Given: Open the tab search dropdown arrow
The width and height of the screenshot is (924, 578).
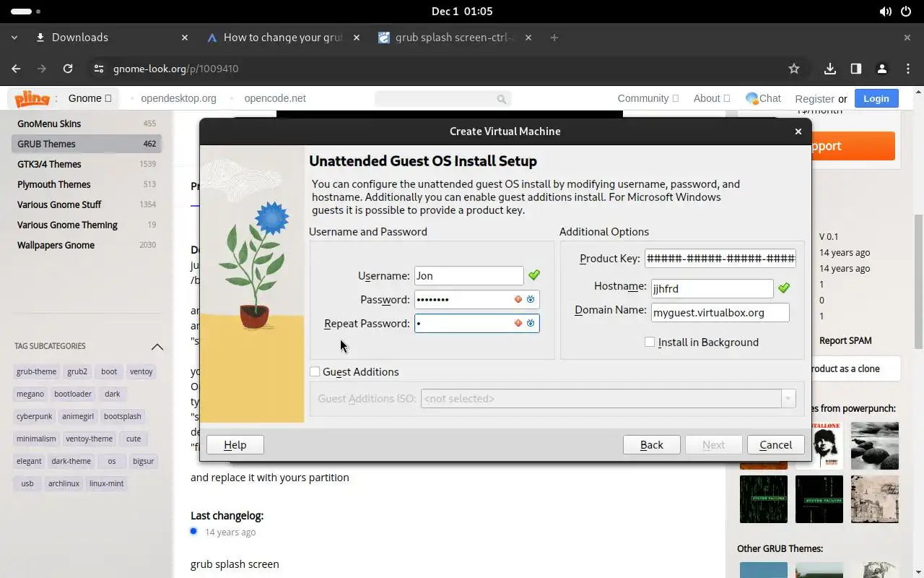Looking at the screenshot, I should pos(15,38).
